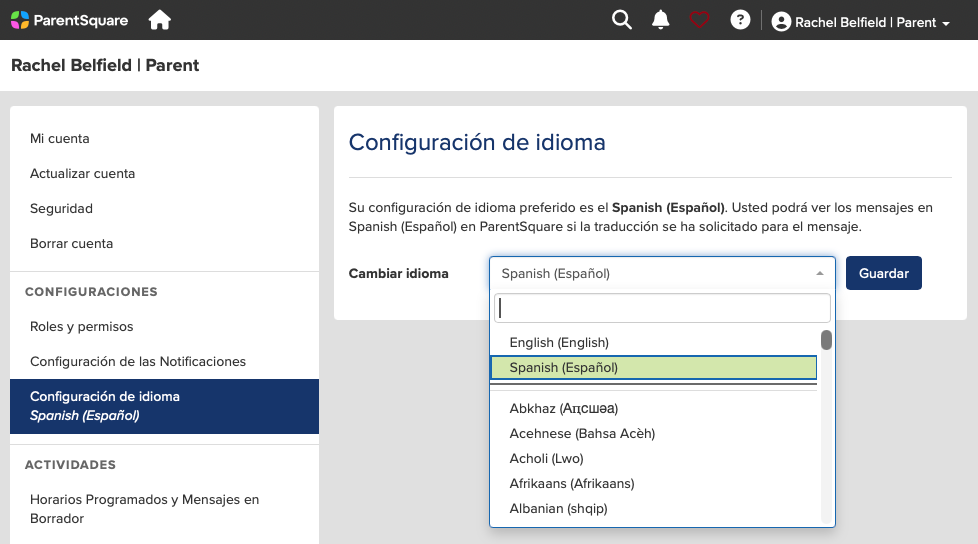Open the help question mark icon
The image size is (978, 544).
[x=740, y=20]
